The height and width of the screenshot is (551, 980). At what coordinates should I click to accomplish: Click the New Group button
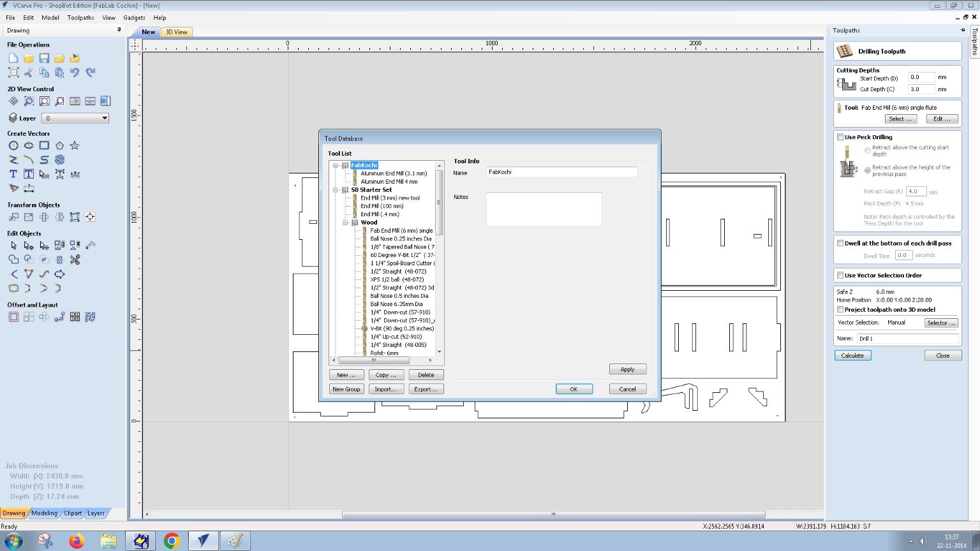pyautogui.click(x=346, y=389)
